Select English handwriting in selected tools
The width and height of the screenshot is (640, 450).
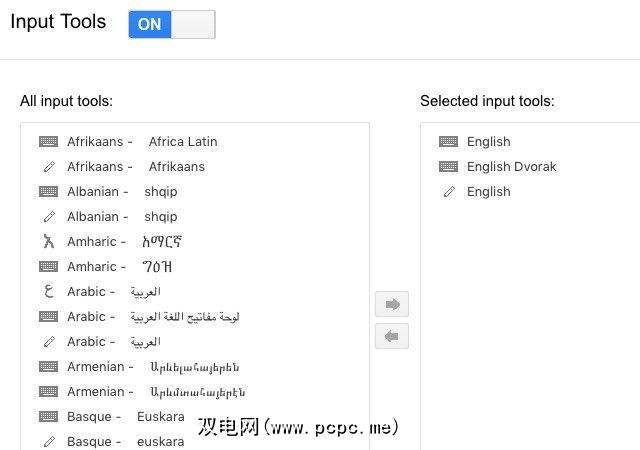[489, 192]
